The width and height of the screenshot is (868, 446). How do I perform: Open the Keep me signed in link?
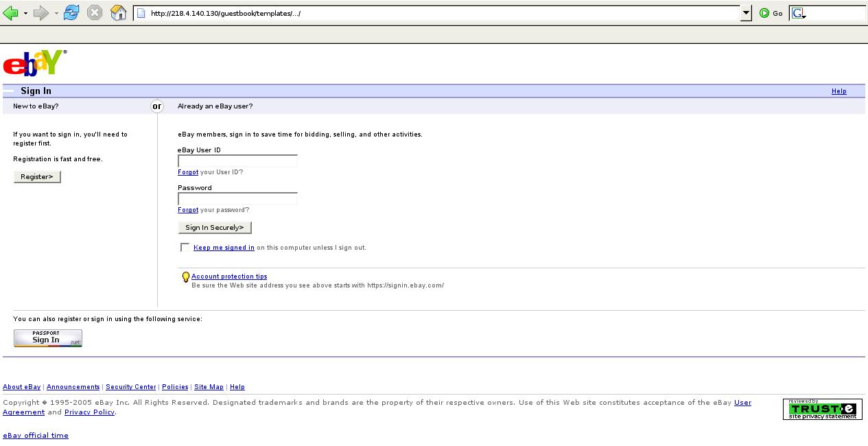pos(224,248)
